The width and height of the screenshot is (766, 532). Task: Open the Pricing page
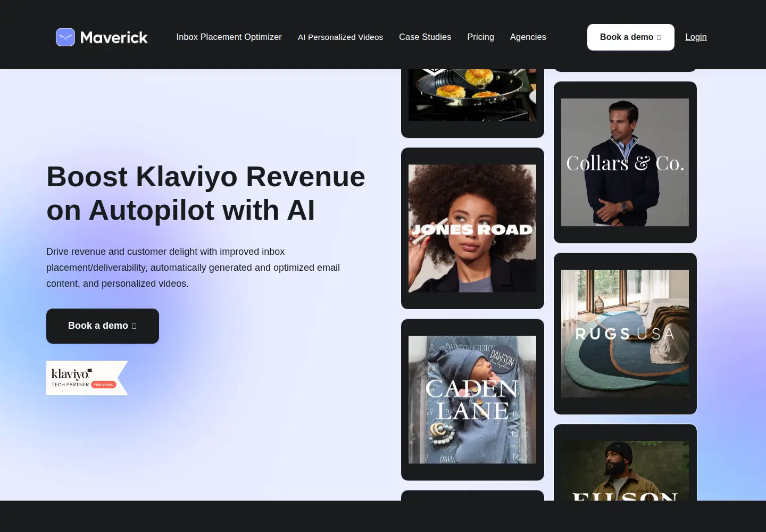480,37
